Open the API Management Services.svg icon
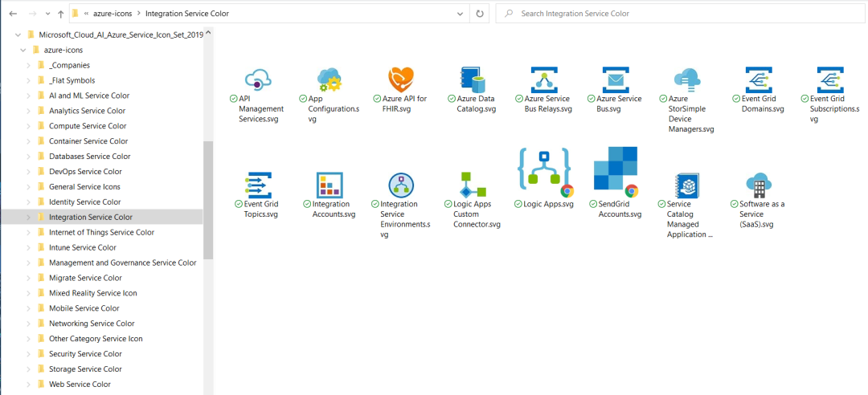Image resolution: width=868 pixels, height=395 pixels. tap(257, 80)
